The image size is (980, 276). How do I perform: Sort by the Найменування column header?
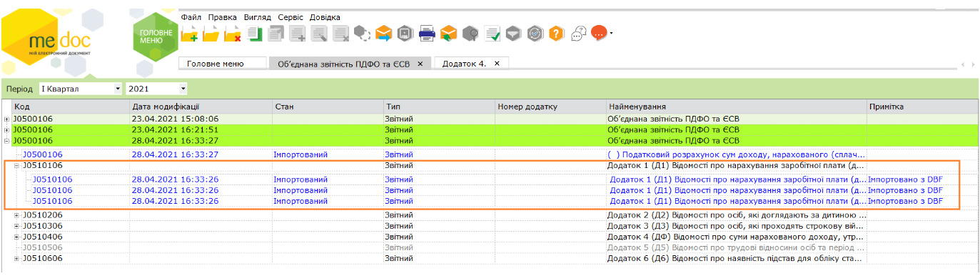736,107
